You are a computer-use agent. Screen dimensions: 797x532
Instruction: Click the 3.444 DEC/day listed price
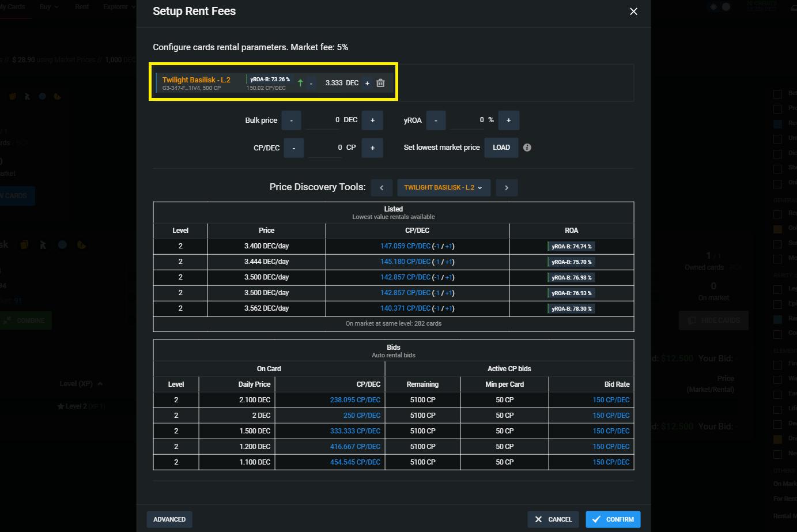(x=266, y=262)
